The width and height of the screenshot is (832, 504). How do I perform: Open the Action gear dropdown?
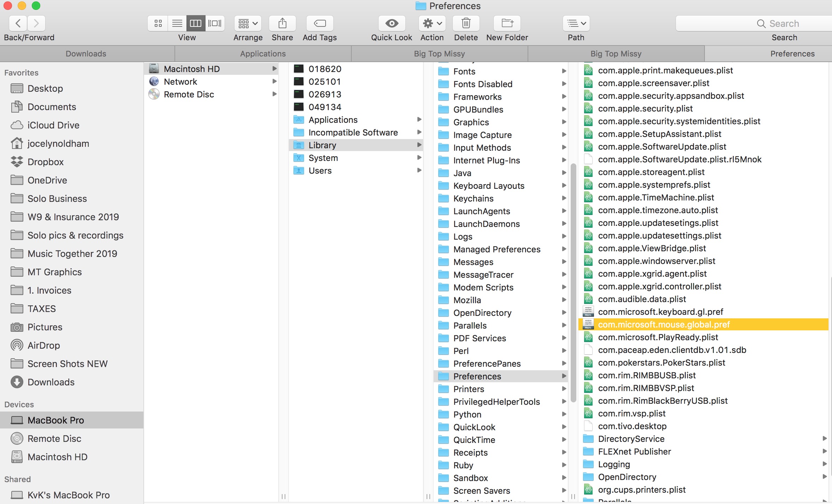coord(432,23)
